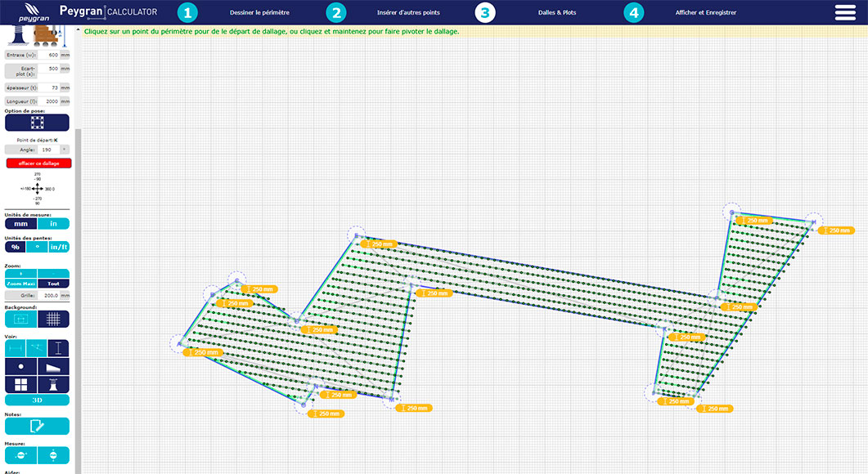Click the Longueur (l) input field

(48, 101)
